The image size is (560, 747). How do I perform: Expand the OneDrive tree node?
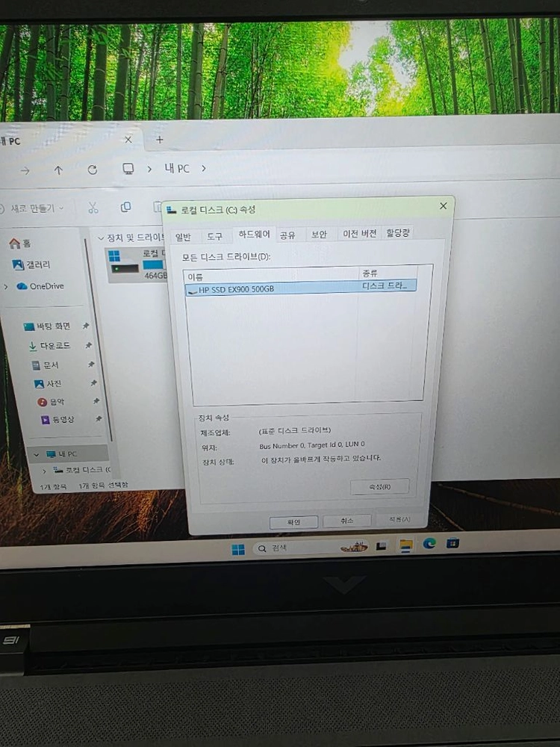[x=6, y=287]
